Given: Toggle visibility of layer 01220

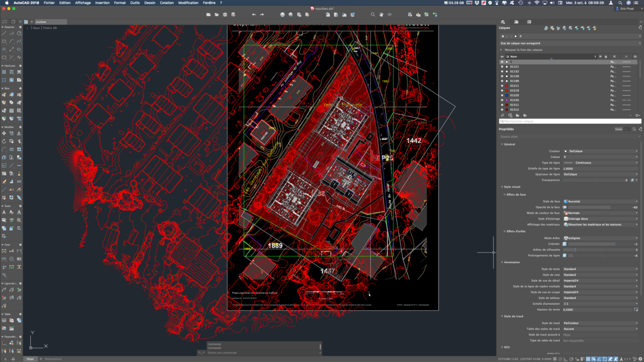Looking at the screenshot, I should click(502, 95).
